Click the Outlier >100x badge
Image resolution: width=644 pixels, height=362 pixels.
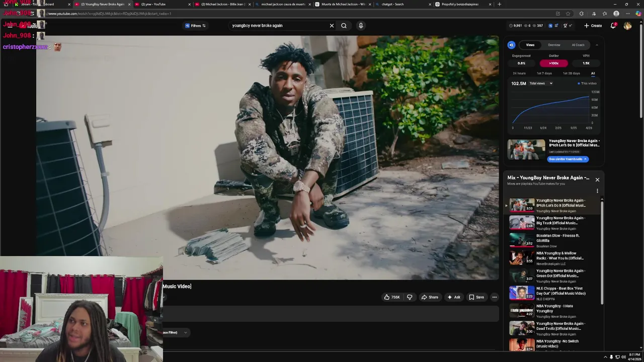coord(554,63)
